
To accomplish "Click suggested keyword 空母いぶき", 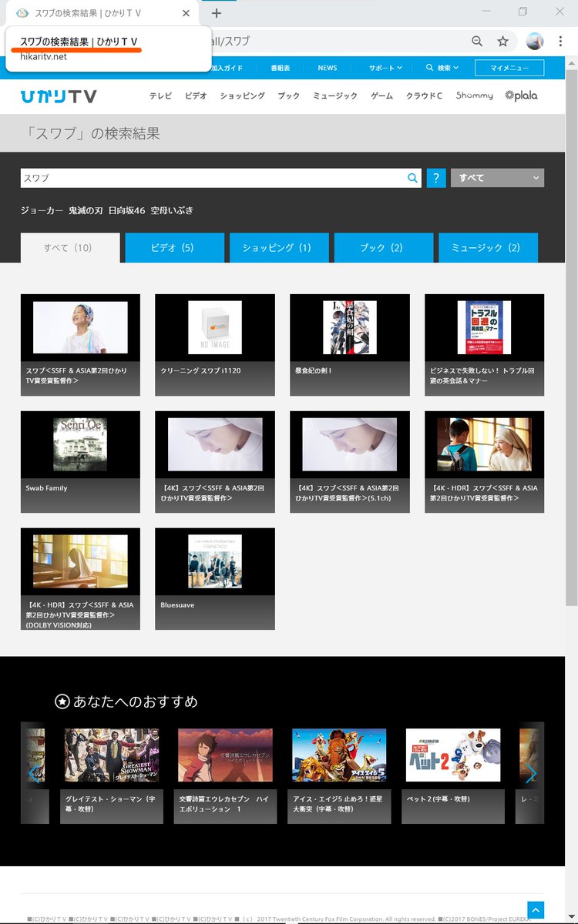I will [172, 210].
